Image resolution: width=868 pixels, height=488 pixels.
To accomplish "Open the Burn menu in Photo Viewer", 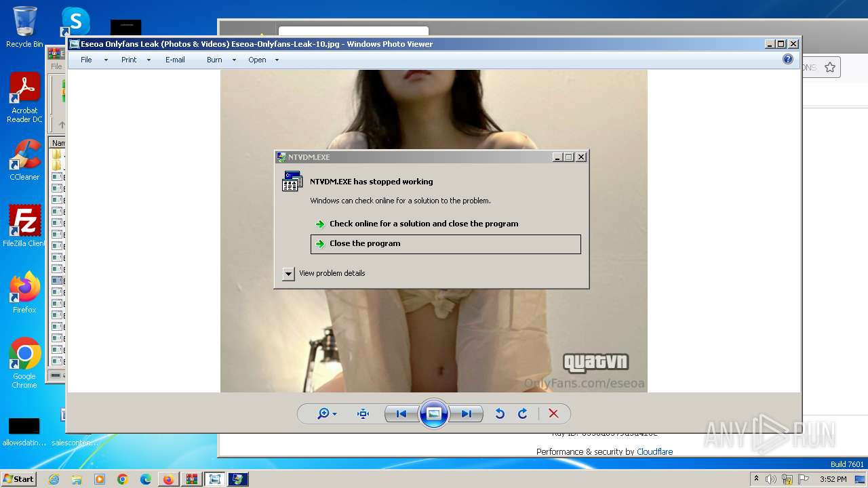I will (214, 60).
